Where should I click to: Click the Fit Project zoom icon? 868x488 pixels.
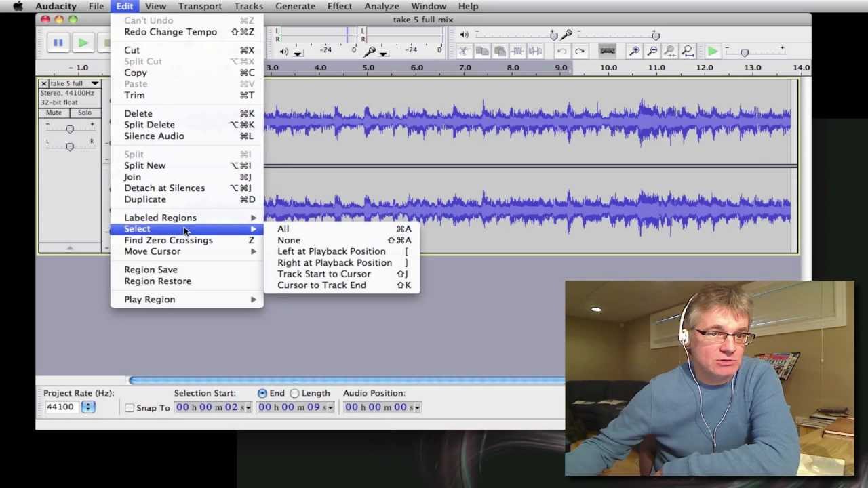[688, 52]
